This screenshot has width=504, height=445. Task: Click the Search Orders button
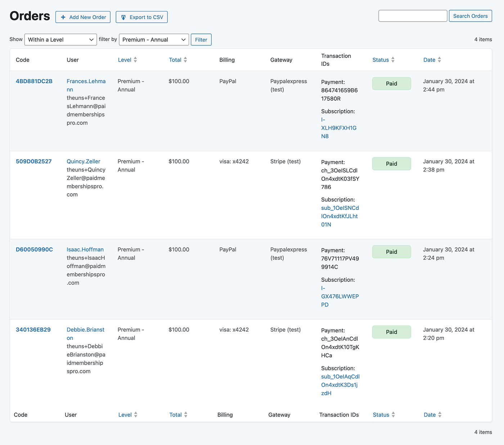(470, 16)
